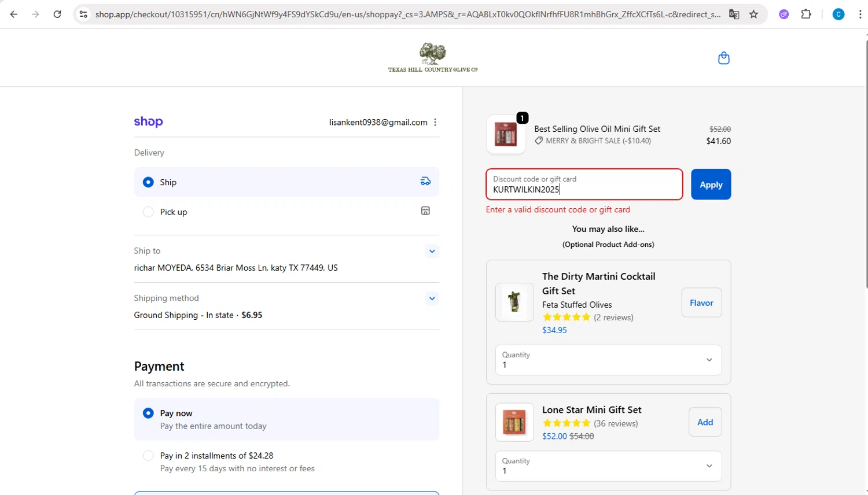This screenshot has height=495, width=868.
Task: Open the Lone Star Mini Quantity dropdown
Action: point(608,466)
